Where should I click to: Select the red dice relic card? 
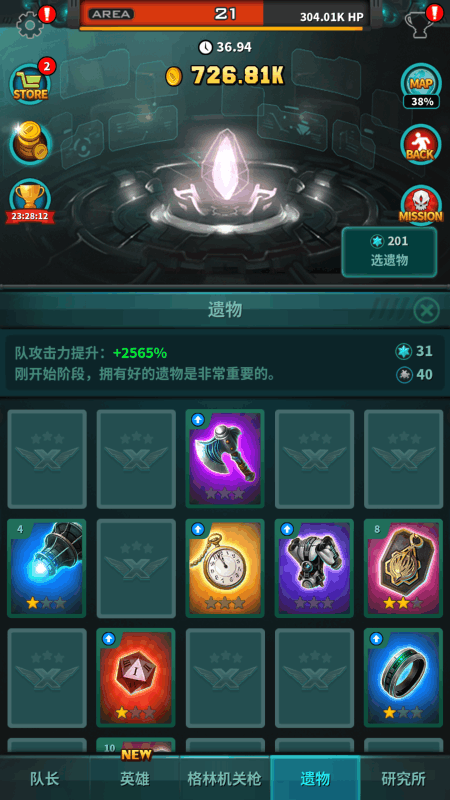[x=136, y=678]
